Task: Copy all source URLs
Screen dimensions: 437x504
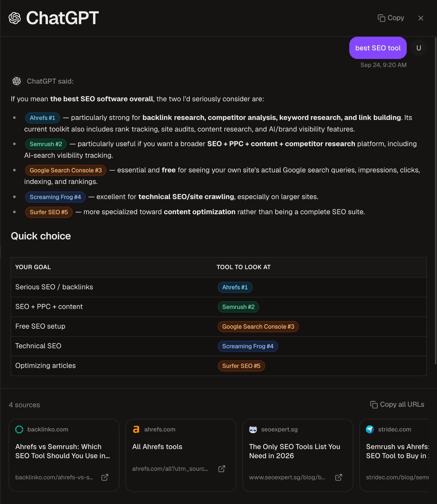Action: (397, 405)
